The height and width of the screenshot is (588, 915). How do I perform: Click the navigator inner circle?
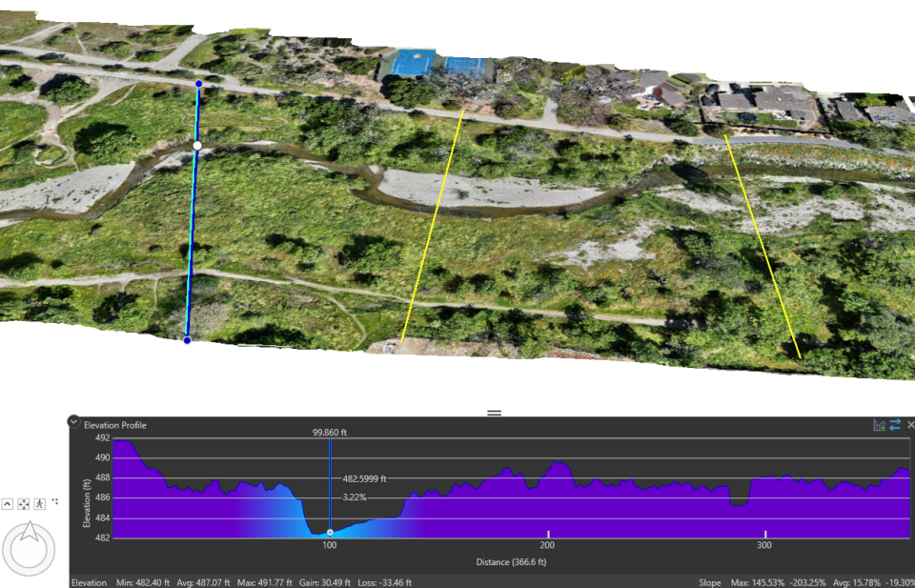click(x=29, y=551)
